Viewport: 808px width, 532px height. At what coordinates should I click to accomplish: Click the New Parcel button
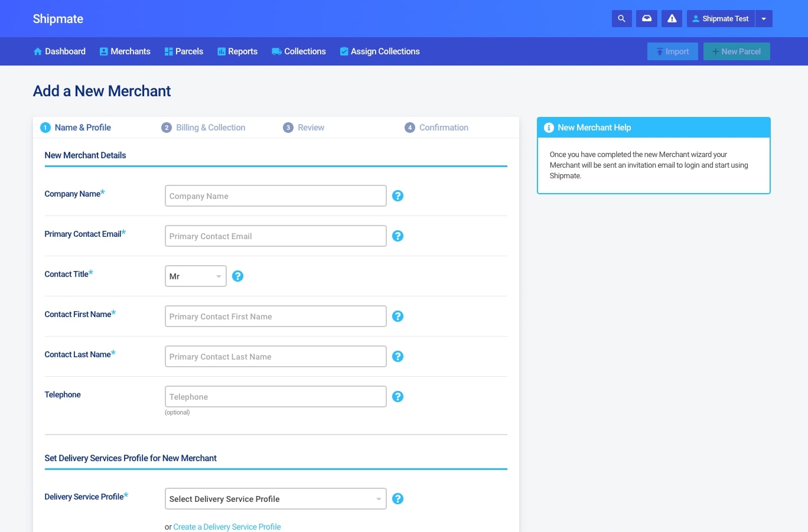pyautogui.click(x=737, y=51)
